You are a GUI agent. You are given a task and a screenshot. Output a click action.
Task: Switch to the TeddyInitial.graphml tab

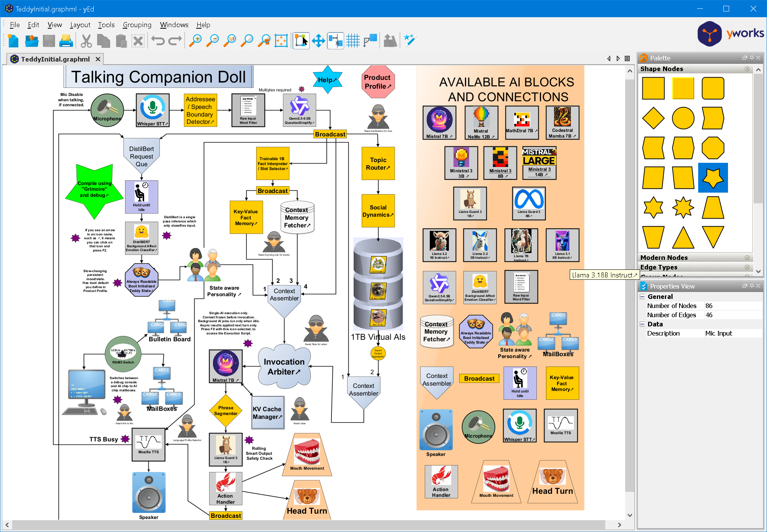click(55, 59)
